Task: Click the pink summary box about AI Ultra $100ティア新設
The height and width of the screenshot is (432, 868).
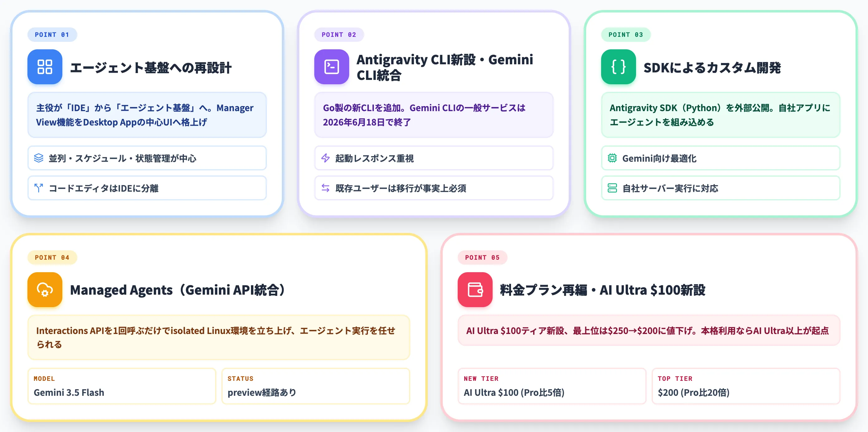Action: (649, 331)
